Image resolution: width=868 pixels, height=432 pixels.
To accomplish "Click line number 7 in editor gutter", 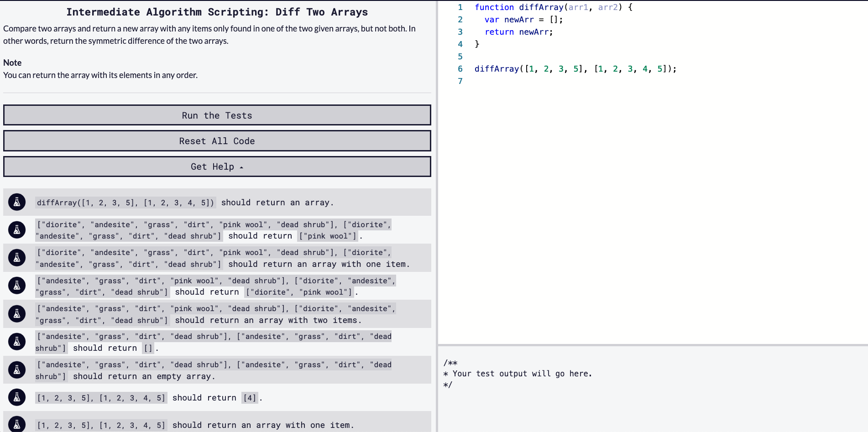I will point(460,81).
